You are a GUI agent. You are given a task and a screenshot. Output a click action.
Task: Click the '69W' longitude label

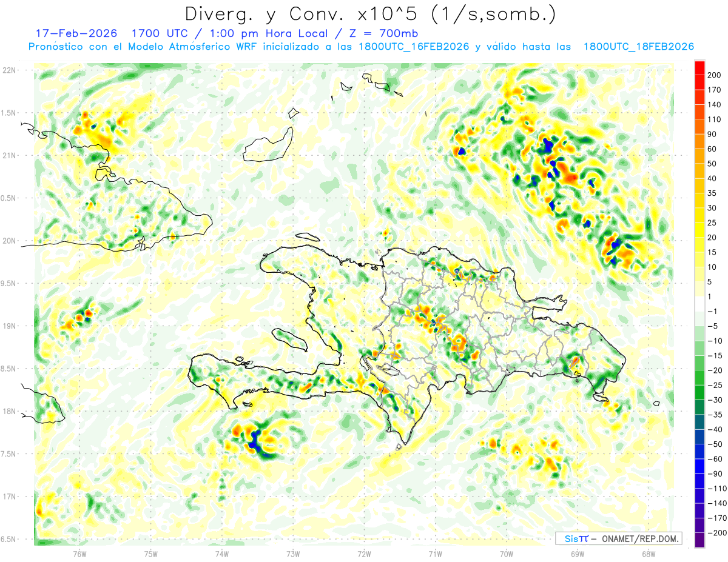point(578,554)
